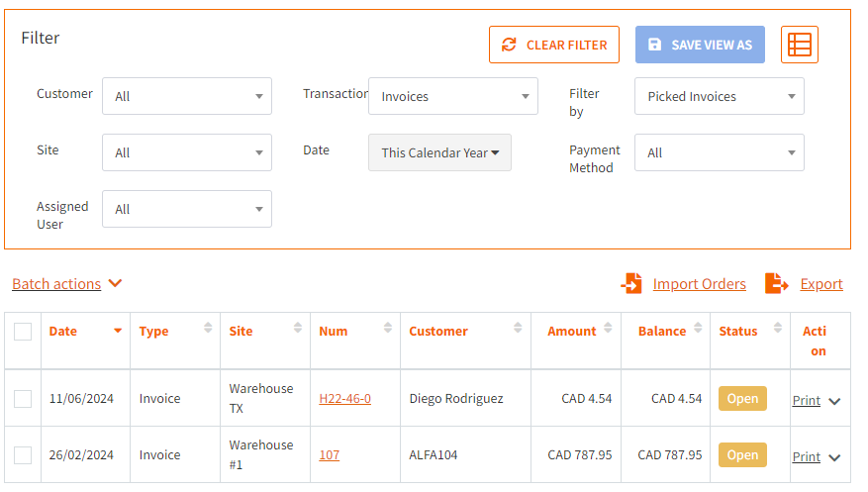Click the Date column header sort arrow
This screenshot has width=868, height=492.
click(118, 331)
